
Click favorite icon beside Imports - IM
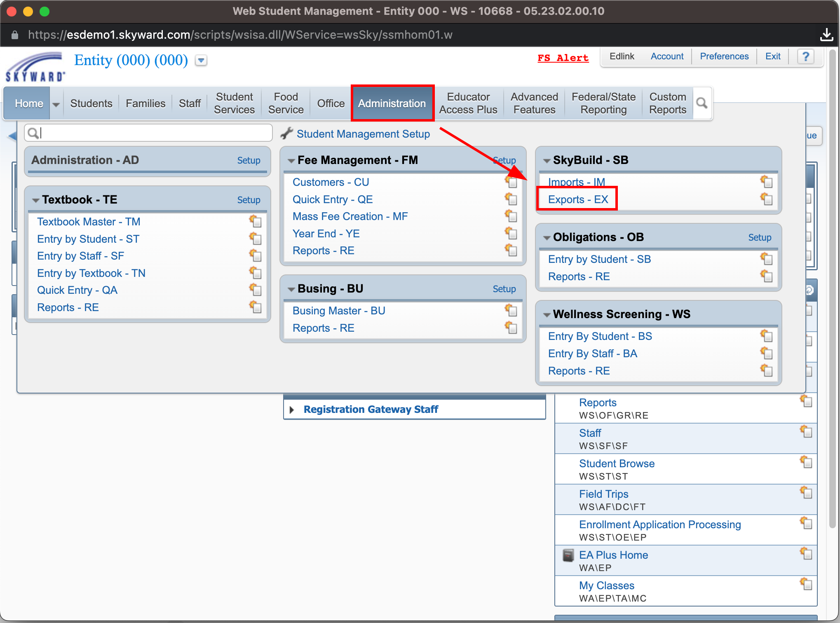(x=767, y=182)
